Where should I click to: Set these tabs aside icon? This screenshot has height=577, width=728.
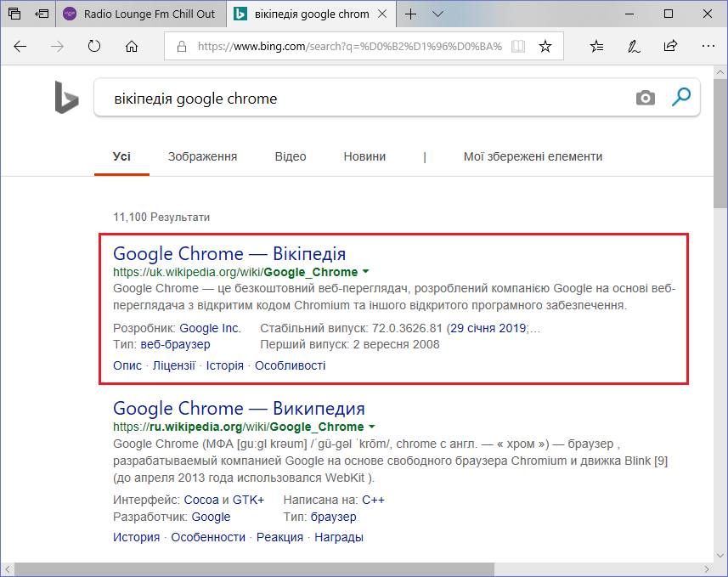coord(42,14)
